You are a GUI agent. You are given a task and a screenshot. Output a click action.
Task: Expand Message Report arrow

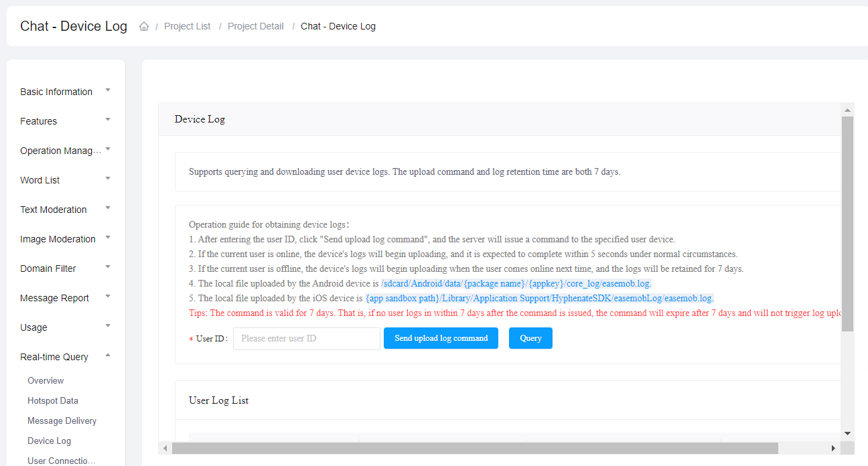(x=108, y=296)
